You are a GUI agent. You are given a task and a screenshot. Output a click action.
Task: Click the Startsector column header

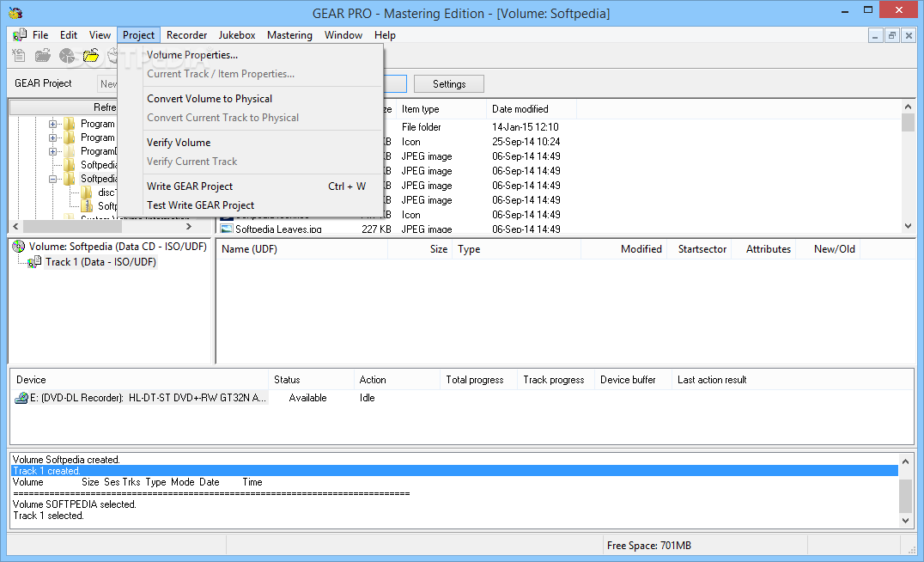coord(700,249)
